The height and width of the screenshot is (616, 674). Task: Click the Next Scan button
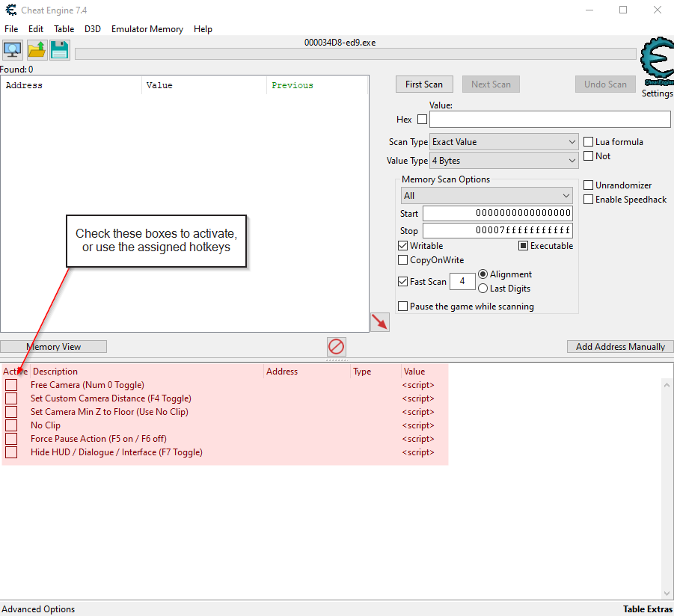pyautogui.click(x=491, y=84)
